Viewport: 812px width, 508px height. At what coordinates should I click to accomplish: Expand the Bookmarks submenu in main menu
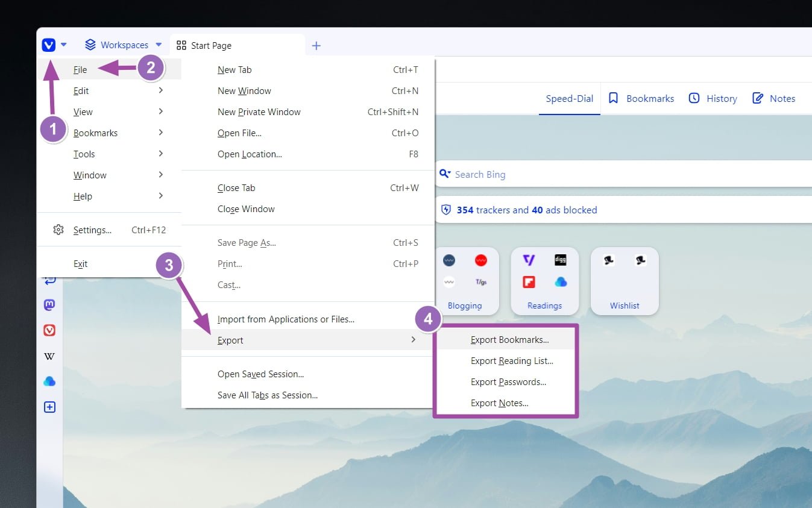[x=109, y=133]
